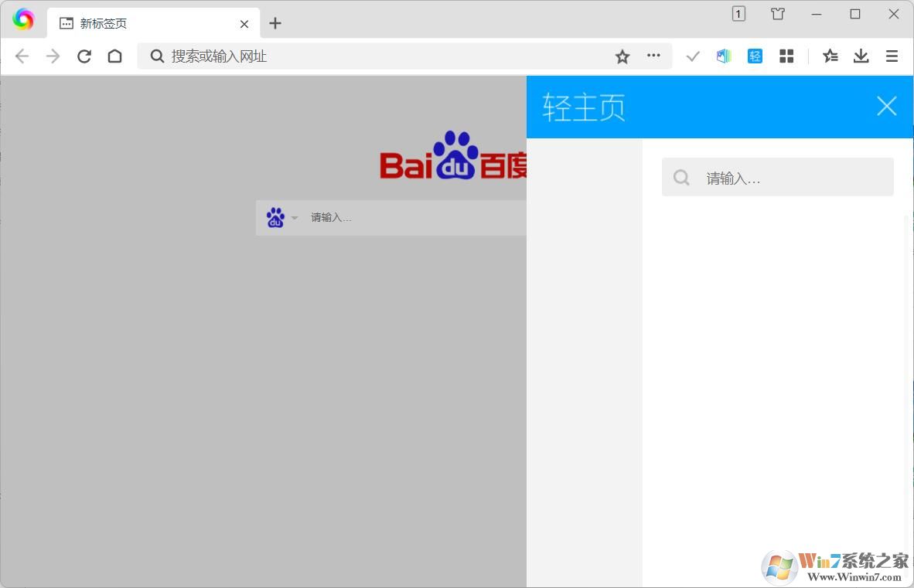Open the downloads panel

(x=861, y=56)
